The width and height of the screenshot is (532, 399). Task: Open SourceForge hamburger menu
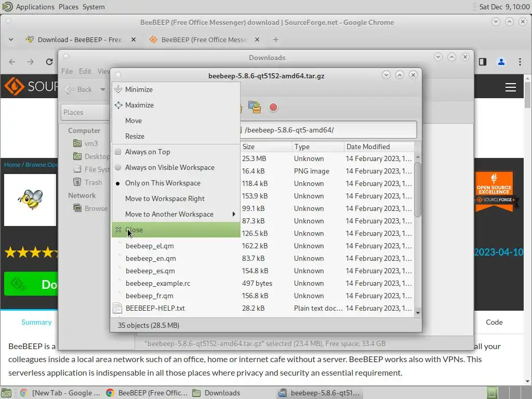coord(511,87)
